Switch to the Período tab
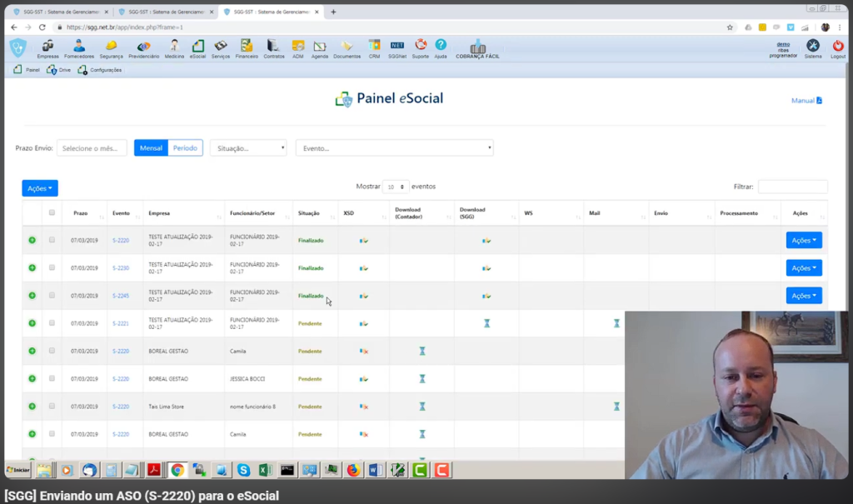This screenshot has width=853, height=504. [x=185, y=148]
